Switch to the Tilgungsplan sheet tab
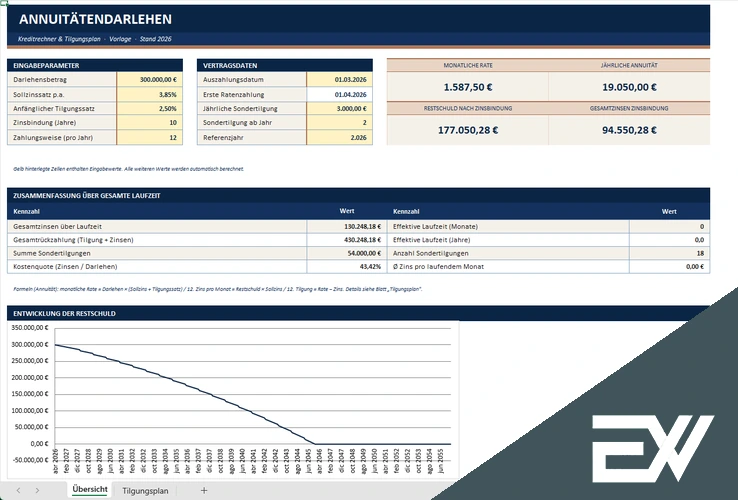738x500 pixels. click(x=145, y=491)
